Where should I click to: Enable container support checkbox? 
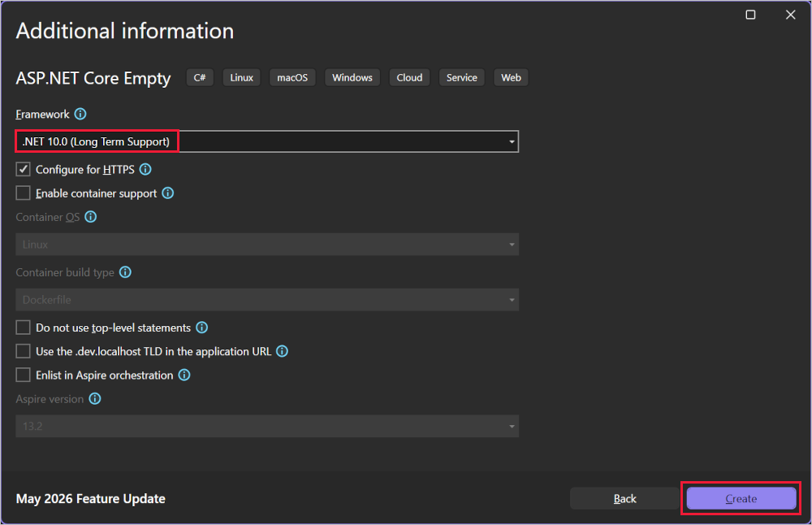pos(23,193)
